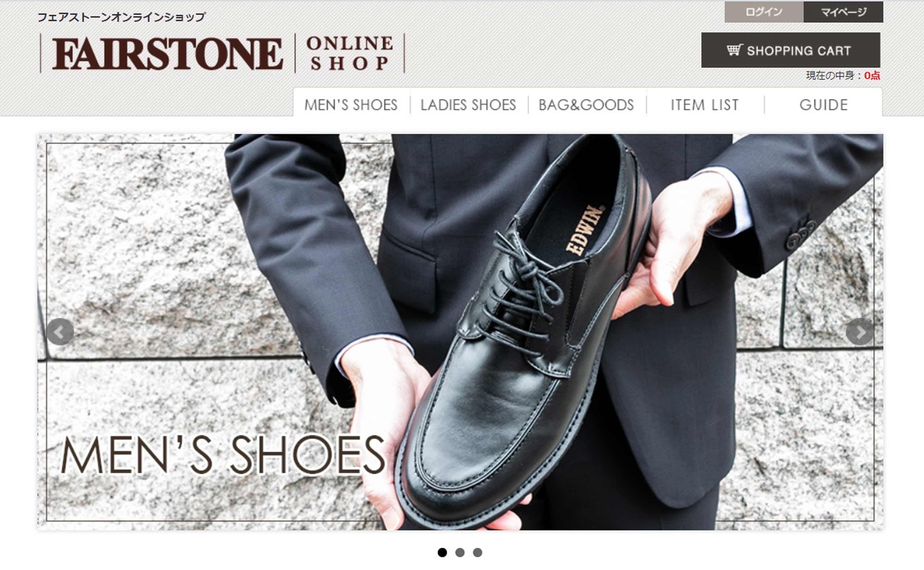Click the ログイン login button

coord(764,12)
